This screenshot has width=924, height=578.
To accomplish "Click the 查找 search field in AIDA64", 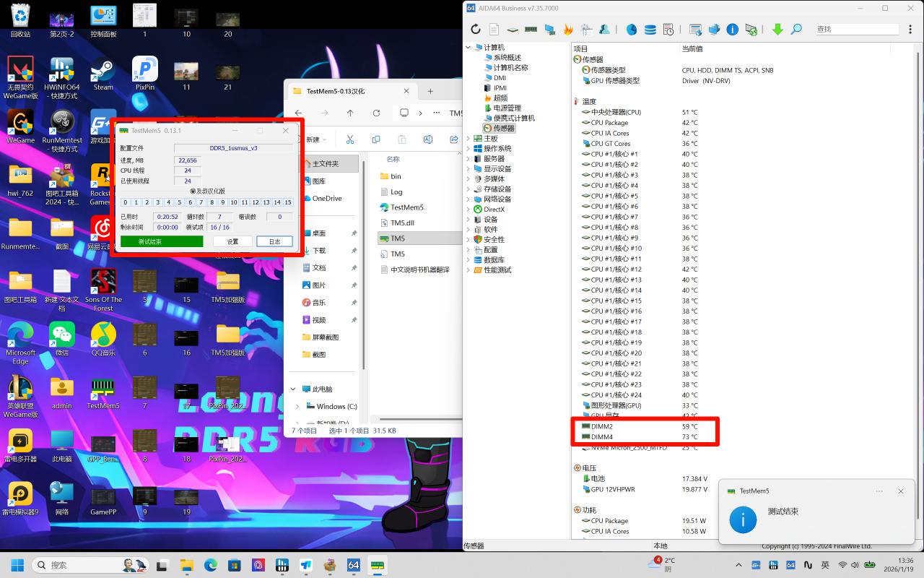I will click(857, 30).
